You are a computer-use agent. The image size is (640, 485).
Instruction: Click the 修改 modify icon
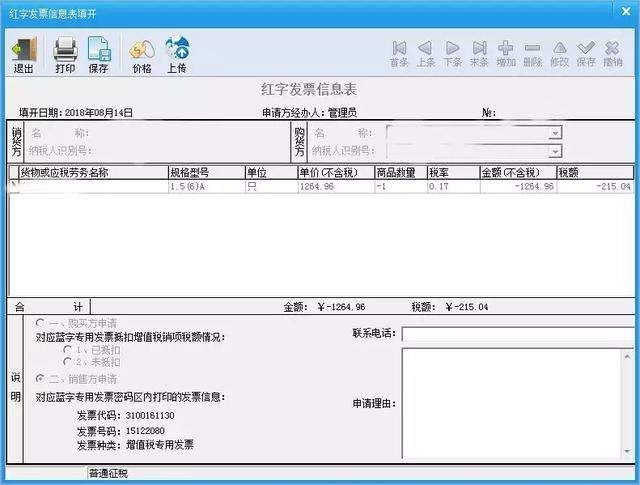pos(560,54)
